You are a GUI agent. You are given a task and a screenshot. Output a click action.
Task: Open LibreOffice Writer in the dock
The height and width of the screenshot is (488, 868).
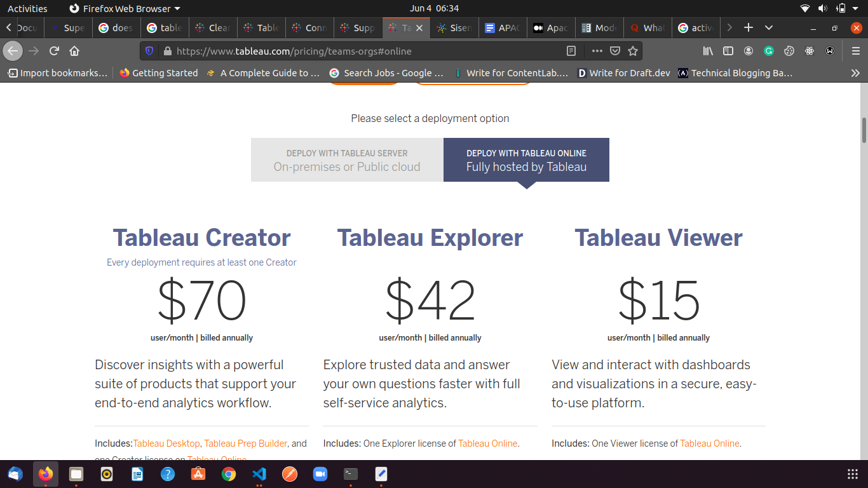(x=137, y=474)
